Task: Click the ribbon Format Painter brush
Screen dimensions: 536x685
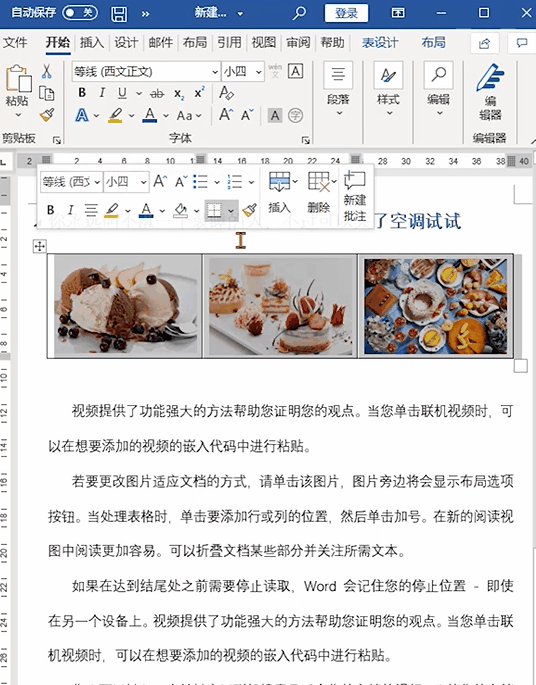Action: pyautogui.click(x=47, y=115)
